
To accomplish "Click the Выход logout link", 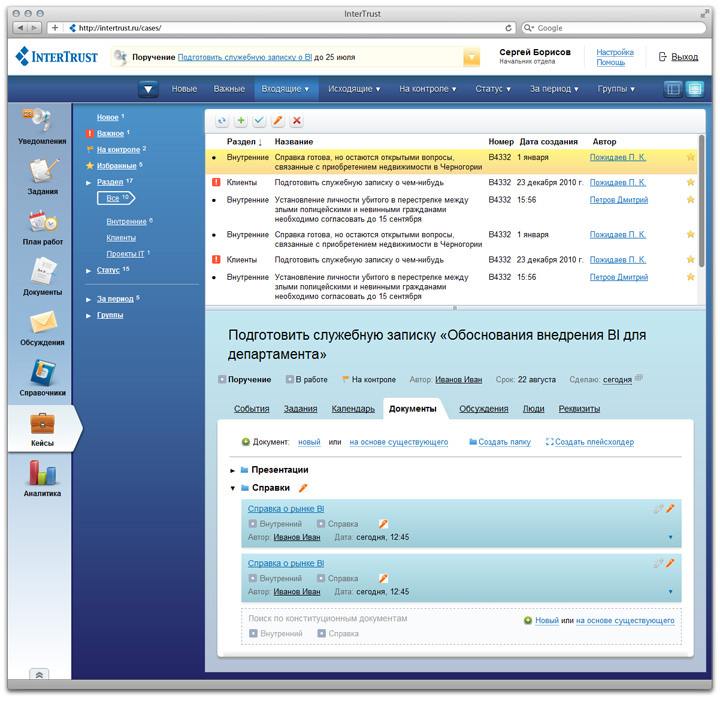I will pyautogui.click(x=684, y=57).
